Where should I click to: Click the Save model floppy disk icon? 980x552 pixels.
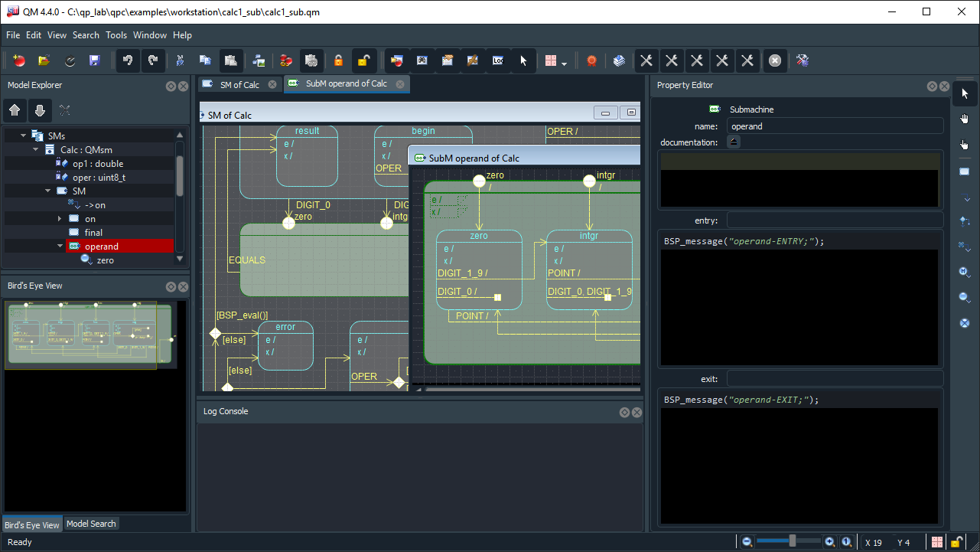(95, 60)
